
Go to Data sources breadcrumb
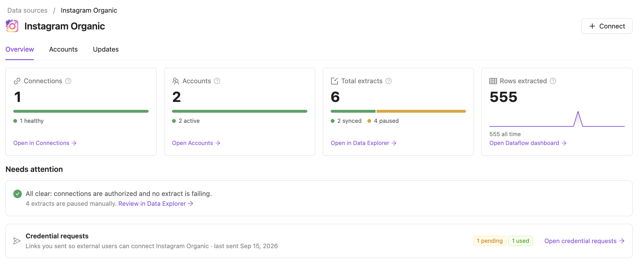28,10
